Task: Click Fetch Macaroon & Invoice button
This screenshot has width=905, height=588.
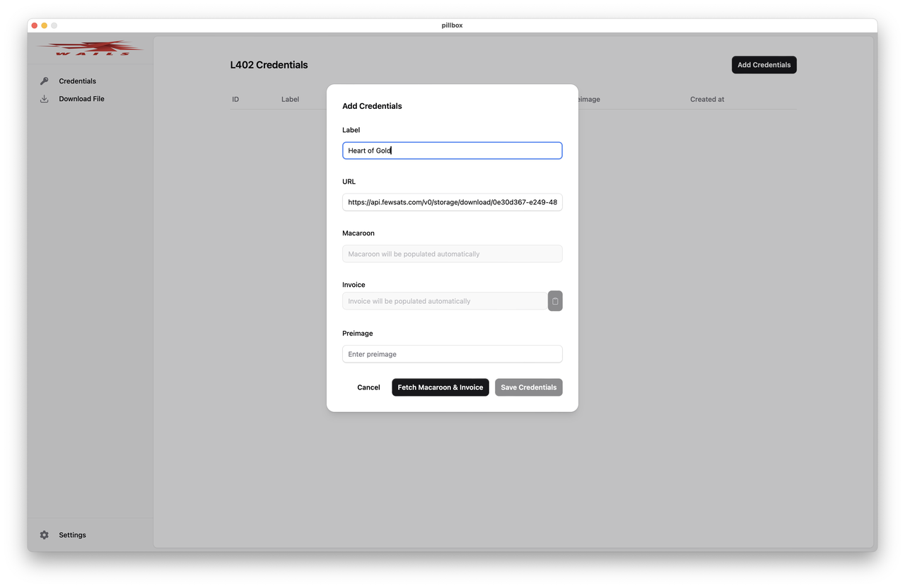Action: 440,387
